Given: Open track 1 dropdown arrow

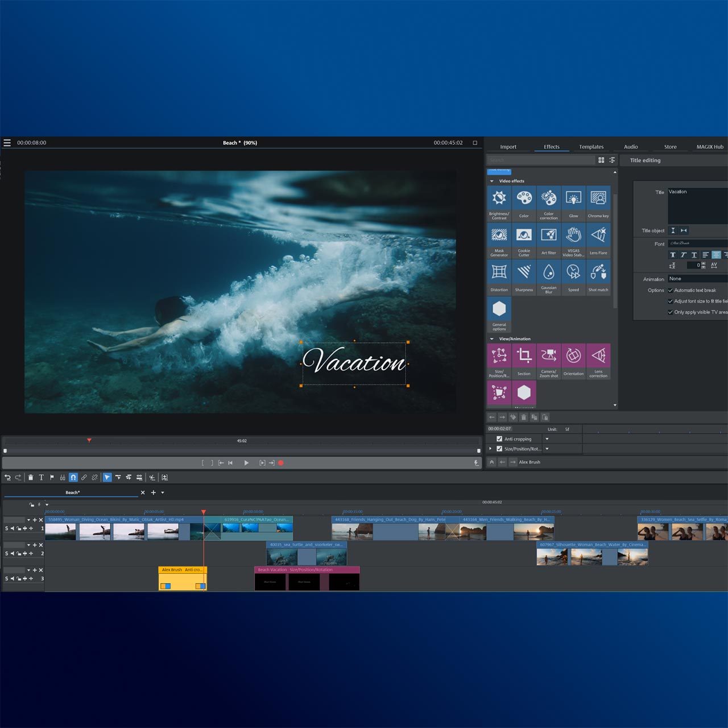Looking at the screenshot, I should (x=28, y=520).
